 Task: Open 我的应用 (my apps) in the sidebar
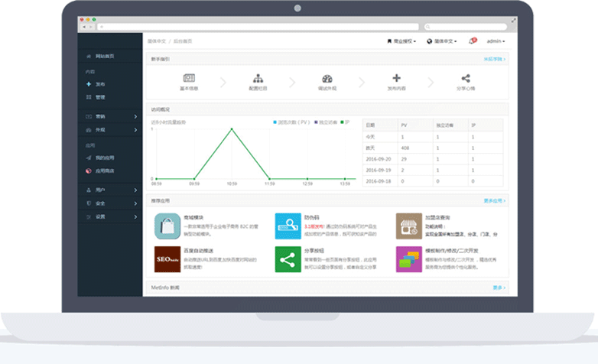[100, 158]
